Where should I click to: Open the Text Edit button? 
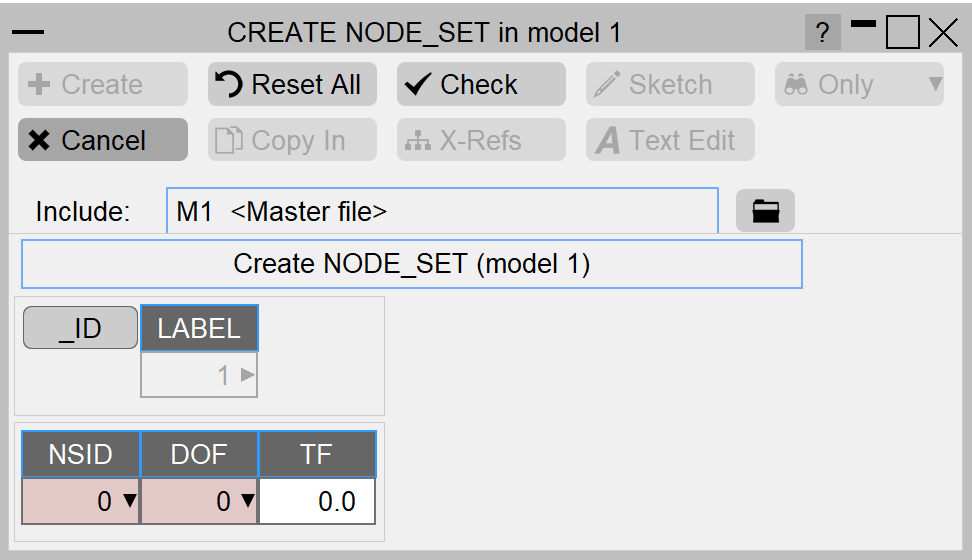670,140
